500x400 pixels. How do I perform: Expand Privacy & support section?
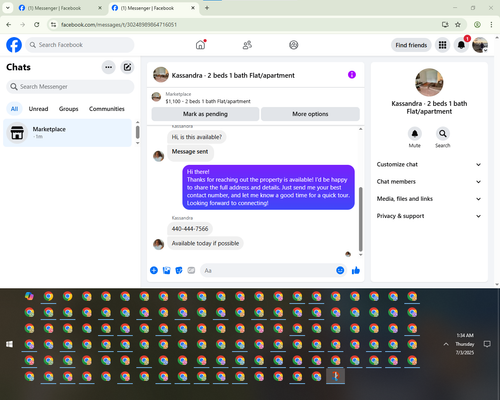pos(429,216)
